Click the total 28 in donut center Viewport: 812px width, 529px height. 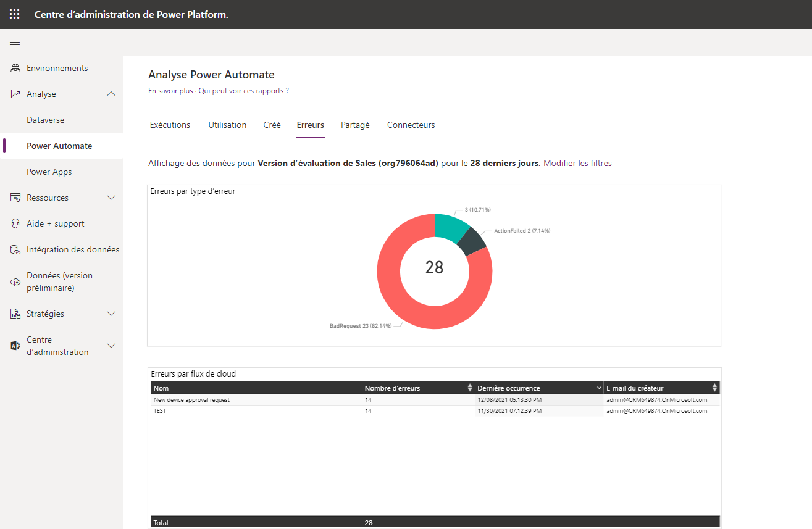pos(434,267)
